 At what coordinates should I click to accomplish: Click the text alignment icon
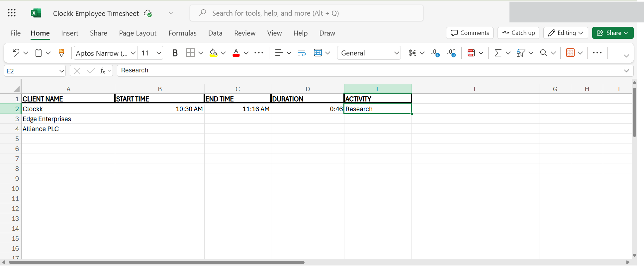279,53
